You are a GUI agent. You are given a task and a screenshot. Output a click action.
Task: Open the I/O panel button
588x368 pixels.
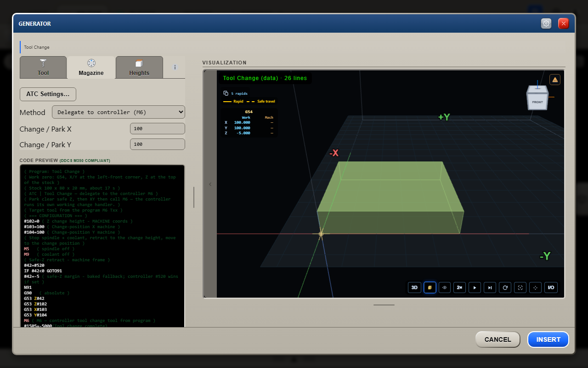point(551,287)
